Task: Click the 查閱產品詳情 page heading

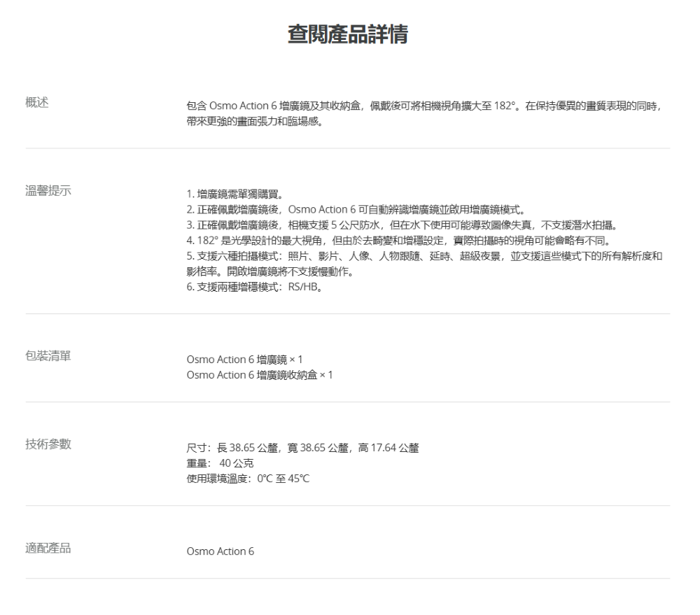Action: click(348, 35)
